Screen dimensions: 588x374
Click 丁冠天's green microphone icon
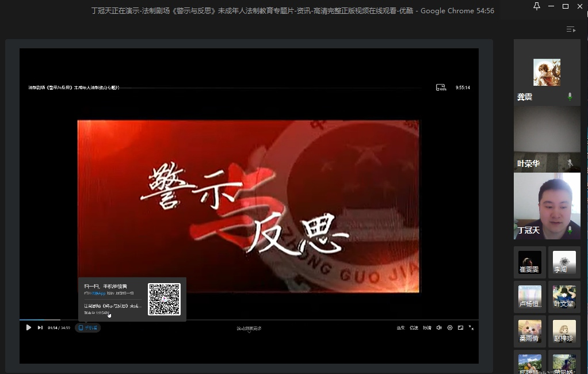click(570, 230)
